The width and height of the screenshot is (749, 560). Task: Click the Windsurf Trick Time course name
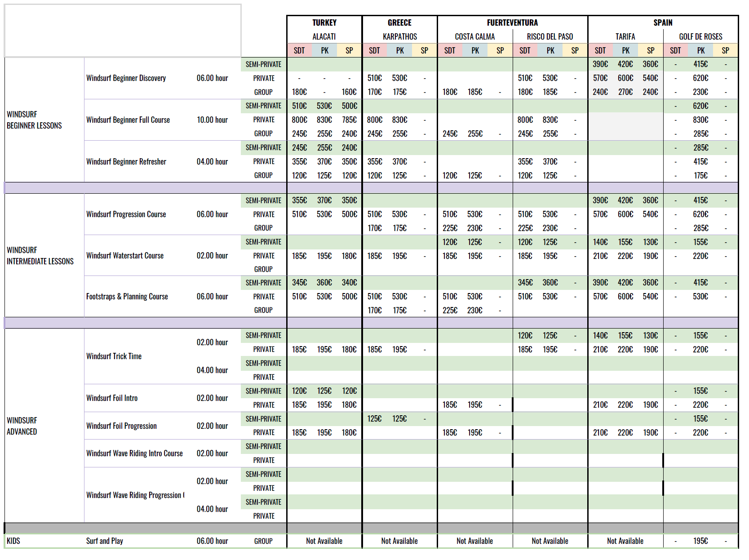click(114, 356)
